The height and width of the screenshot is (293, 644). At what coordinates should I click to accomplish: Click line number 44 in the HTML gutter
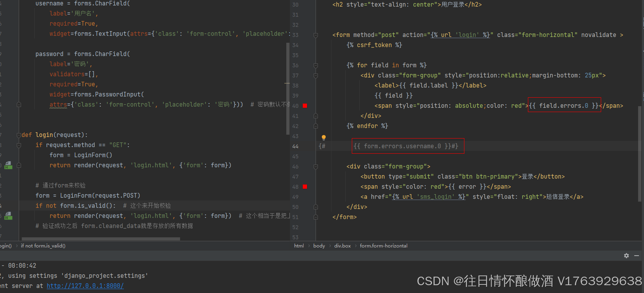point(295,146)
